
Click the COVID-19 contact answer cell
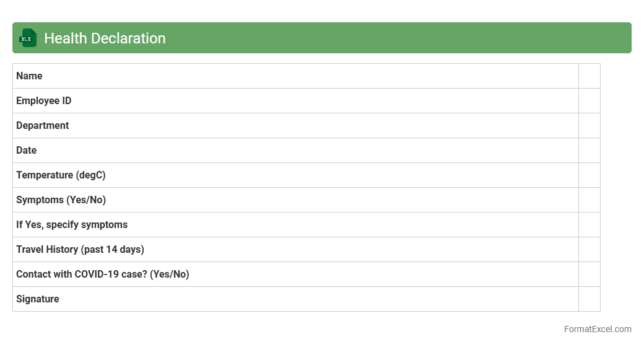coord(589,275)
